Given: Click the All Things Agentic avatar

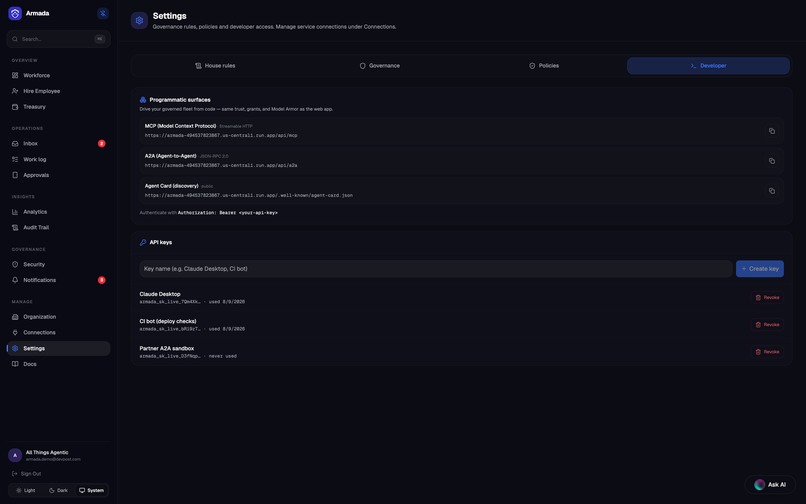Looking at the screenshot, I should [15, 455].
